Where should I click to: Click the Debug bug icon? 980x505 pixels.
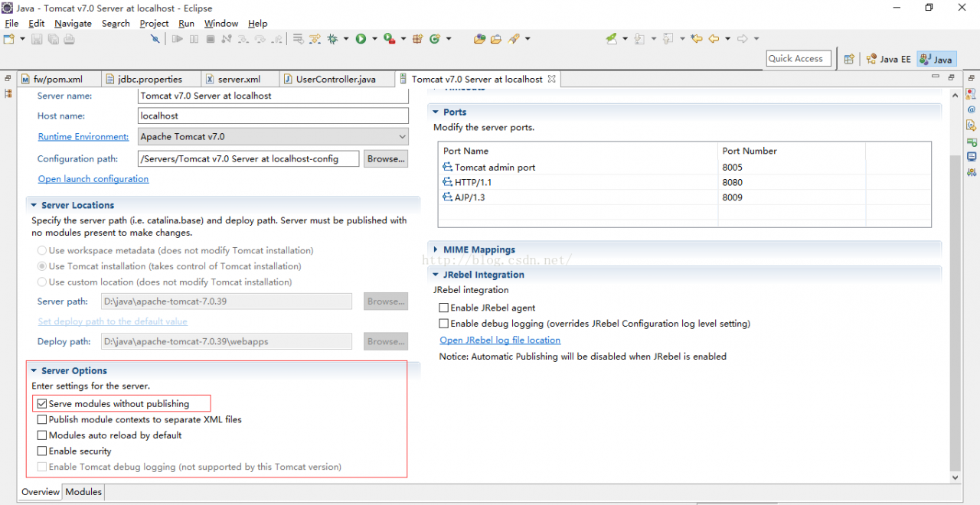(x=332, y=38)
